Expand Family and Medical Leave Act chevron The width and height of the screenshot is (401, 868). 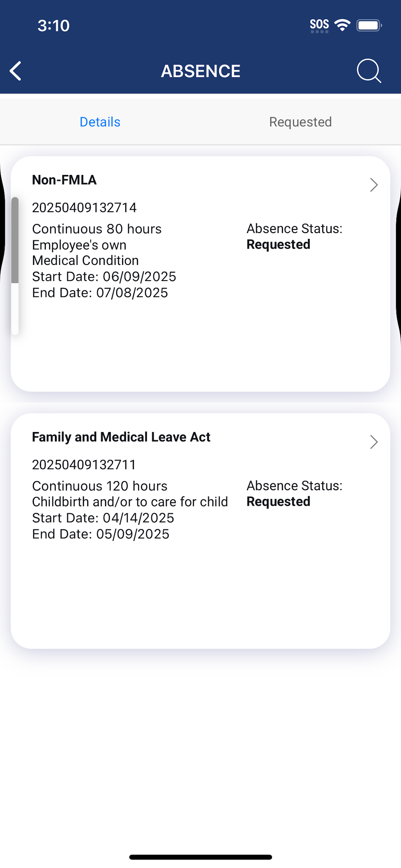point(374,442)
